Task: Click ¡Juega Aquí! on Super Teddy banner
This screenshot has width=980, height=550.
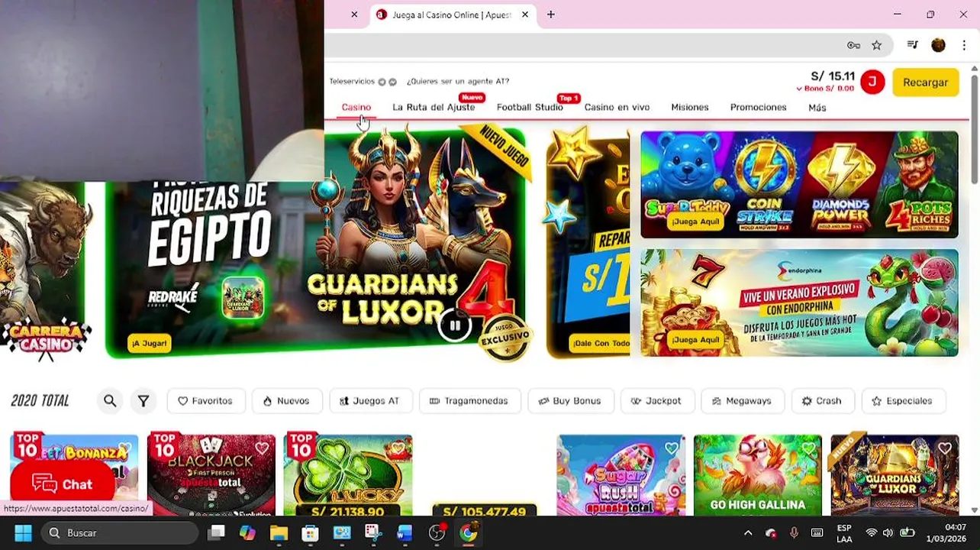Action: (x=695, y=222)
